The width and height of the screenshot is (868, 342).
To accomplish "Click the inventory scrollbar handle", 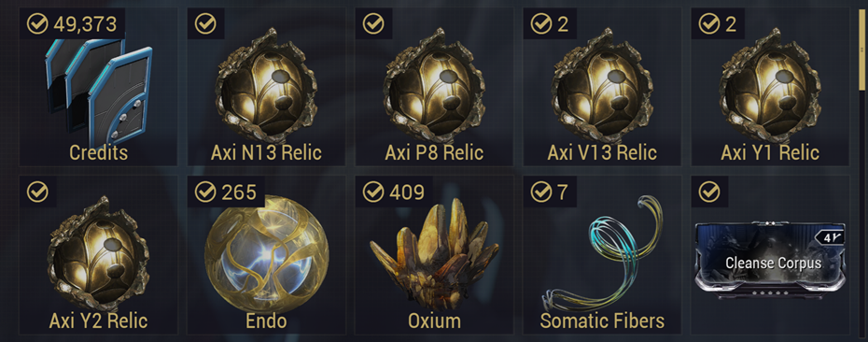I will [x=861, y=49].
